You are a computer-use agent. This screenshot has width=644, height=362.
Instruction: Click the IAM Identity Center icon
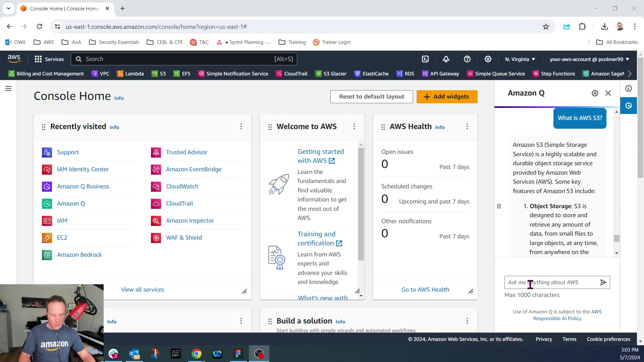(47, 169)
